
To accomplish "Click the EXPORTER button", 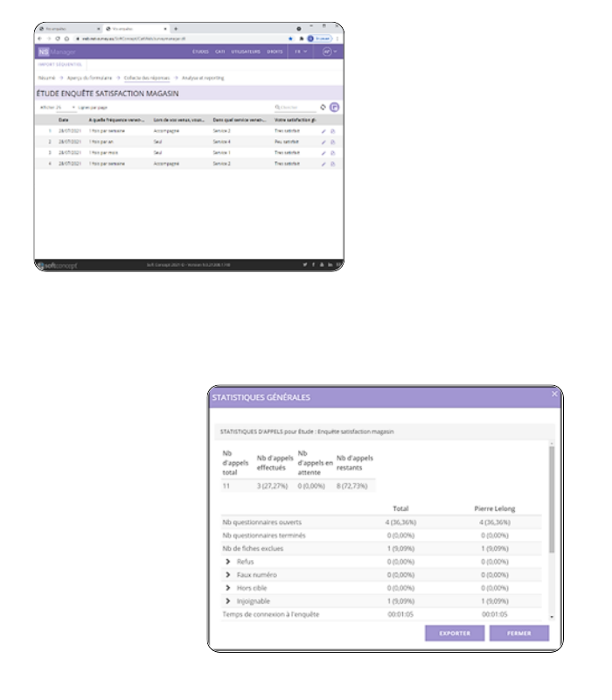I will pyautogui.click(x=455, y=633).
